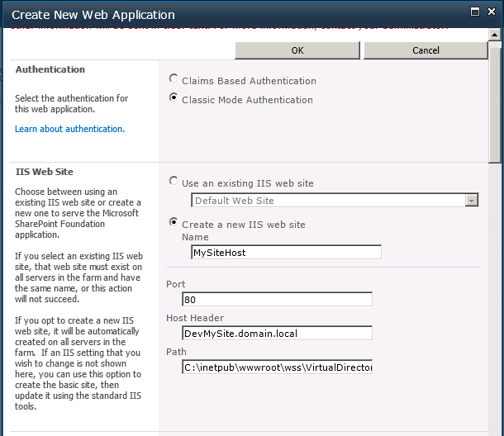
Task: Choose Classic Mode Authentication radio button
Action: coord(174,98)
